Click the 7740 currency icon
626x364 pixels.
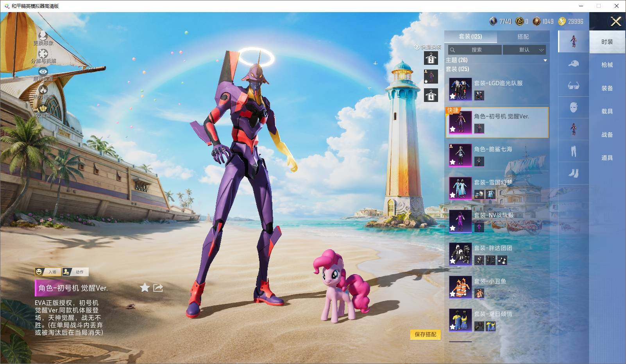pos(493,21)
